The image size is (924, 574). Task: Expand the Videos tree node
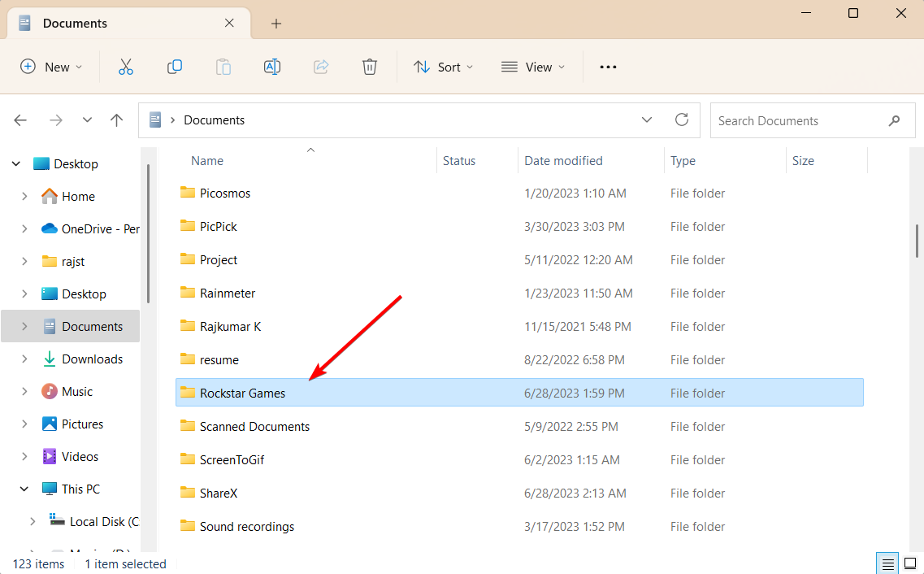pos(24,456)
